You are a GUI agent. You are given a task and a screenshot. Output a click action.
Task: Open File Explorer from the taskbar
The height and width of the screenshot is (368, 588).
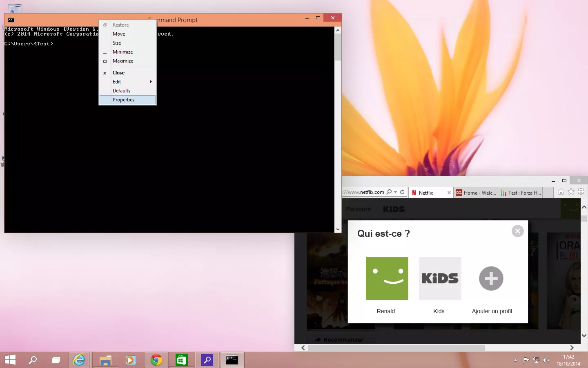[x=106, y=360]
